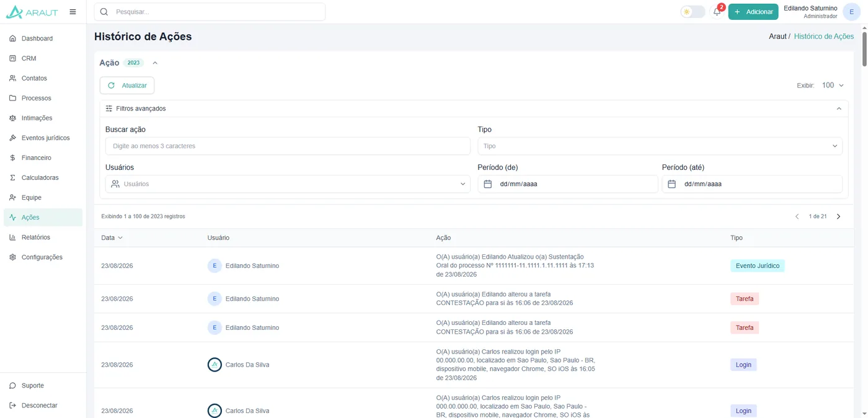Click the Período (de) date field
Image resolution: width=868 pixels, height=418 pixels.
(x=567, y=184)
